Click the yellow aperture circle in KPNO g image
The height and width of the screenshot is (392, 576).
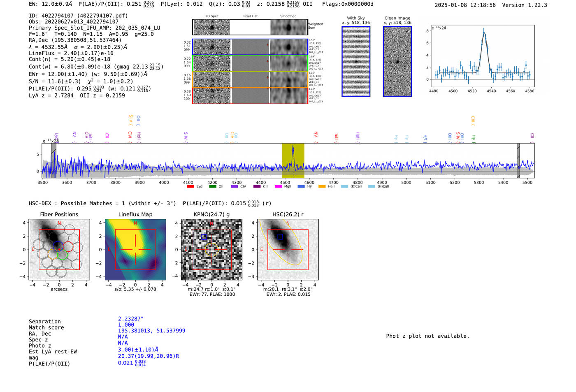pos(211,250)
